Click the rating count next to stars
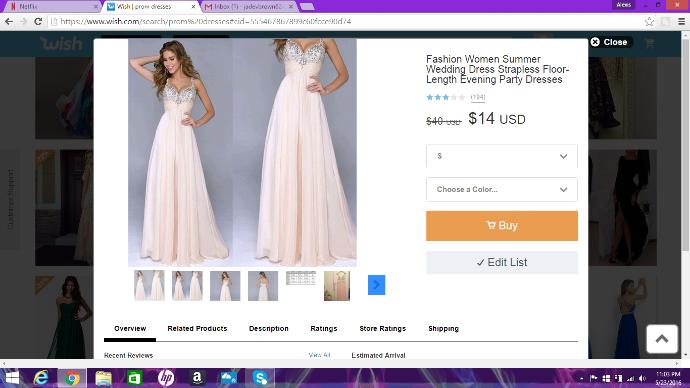This screenshot has height=388, width=690. click(478, 97)
